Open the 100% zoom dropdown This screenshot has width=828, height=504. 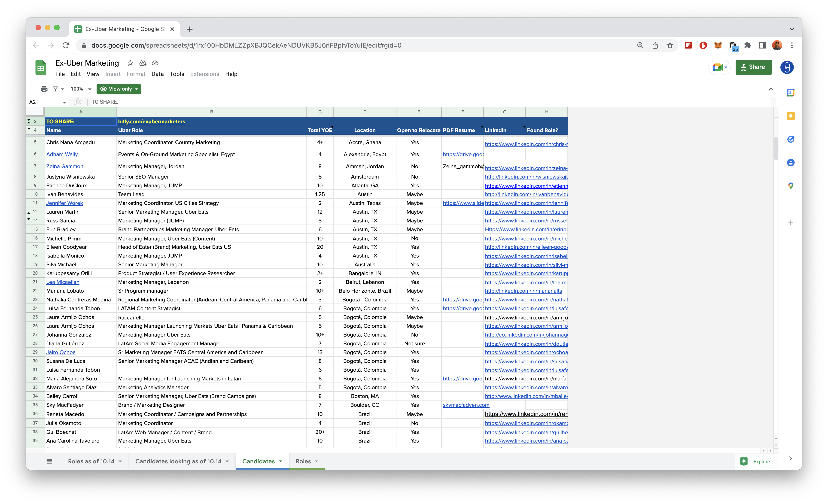tap(81, 89)
